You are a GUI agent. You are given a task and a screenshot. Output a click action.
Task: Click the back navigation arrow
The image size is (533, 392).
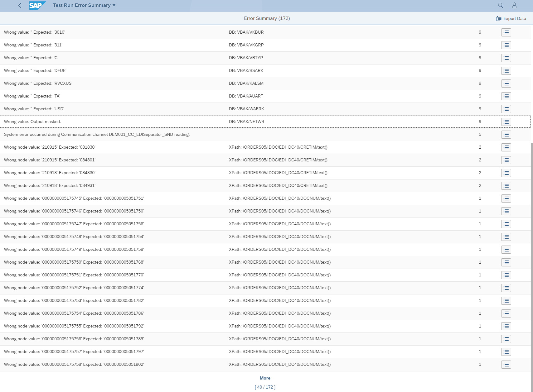click(20, 5)
